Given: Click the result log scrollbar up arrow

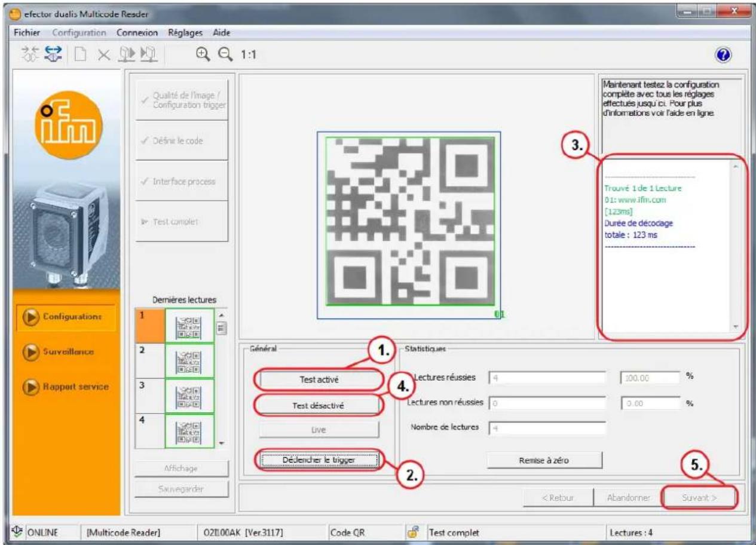Looking at the screenshot, I should point(735,166).
